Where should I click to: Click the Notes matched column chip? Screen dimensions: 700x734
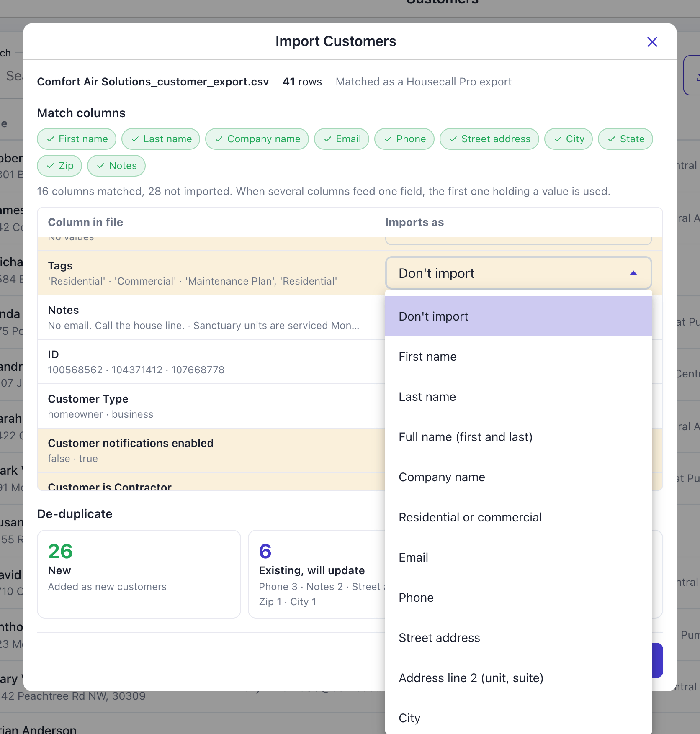click(x=116, y=166)
